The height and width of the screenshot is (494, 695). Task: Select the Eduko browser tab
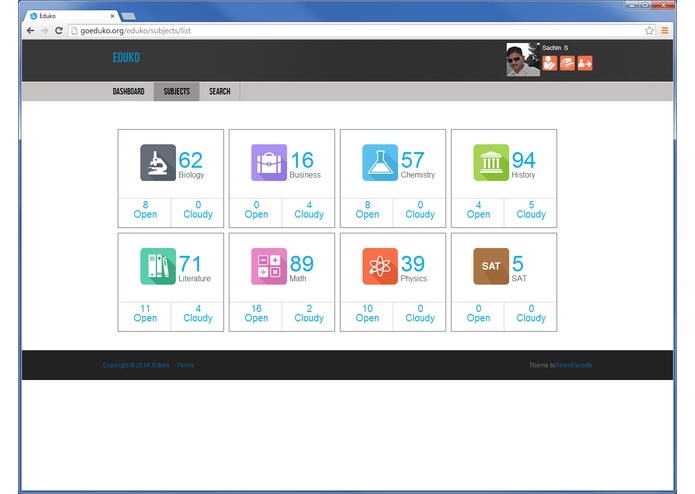71,16
